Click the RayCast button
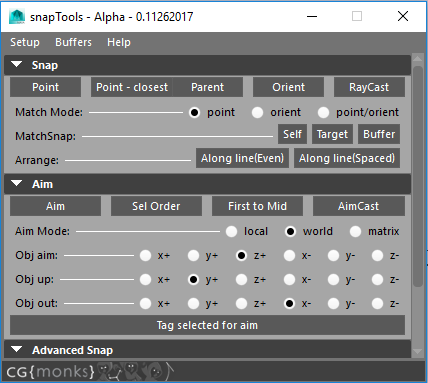Viewport: 428px width, 383px height. (369, 87)
